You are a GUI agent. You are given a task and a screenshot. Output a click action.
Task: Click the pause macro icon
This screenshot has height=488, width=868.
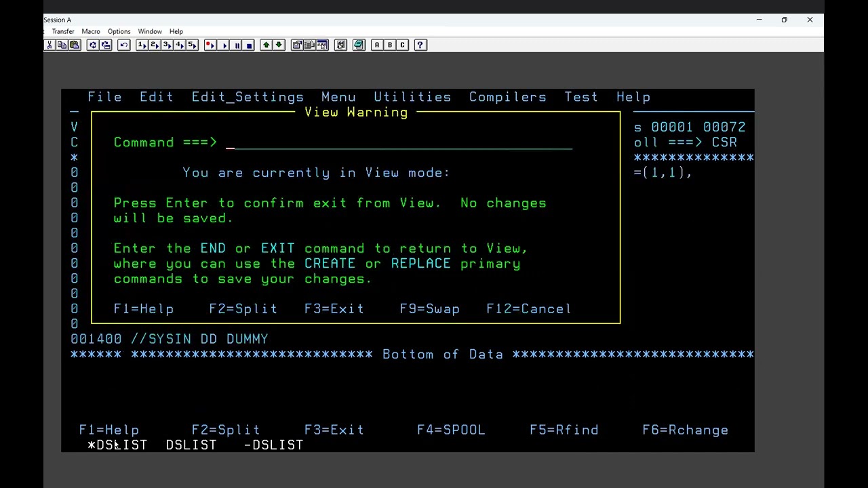[237, 45]
